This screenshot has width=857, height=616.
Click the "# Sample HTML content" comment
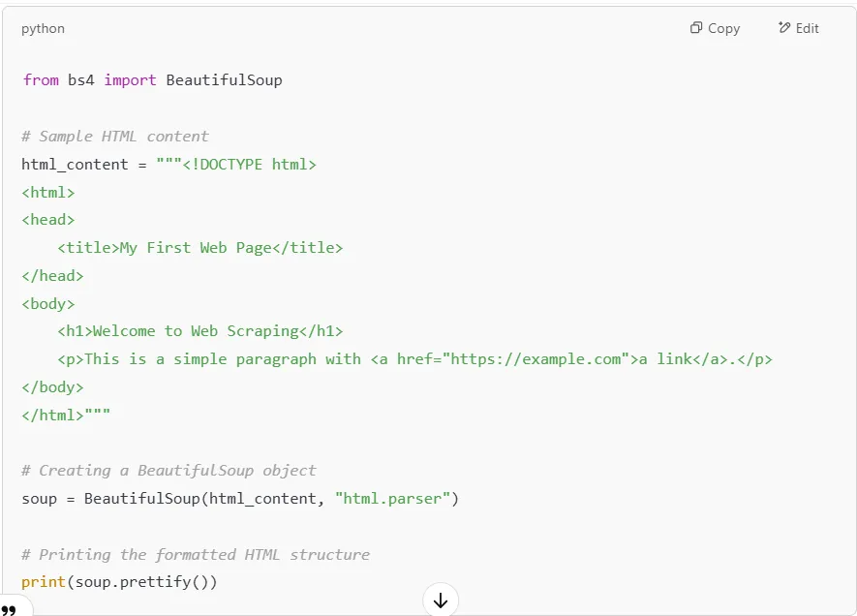tap(114, 137)
